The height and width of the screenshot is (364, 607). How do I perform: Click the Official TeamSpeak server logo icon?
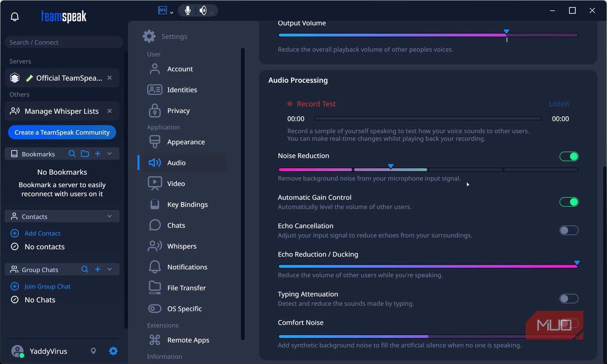click(x=15, y=78)
